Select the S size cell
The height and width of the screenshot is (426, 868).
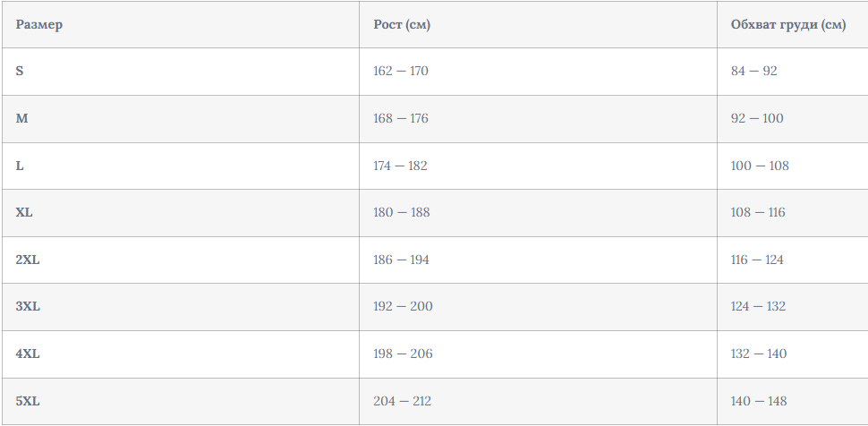coord(20,71)
